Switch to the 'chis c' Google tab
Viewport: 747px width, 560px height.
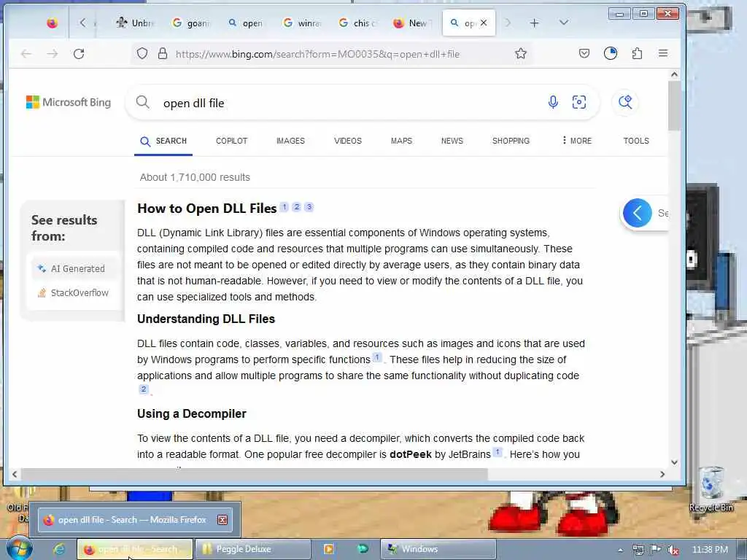(357, 23)
